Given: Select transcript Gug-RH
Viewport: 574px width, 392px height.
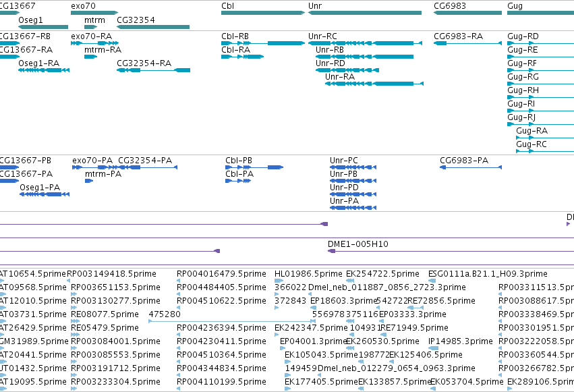Looking at the screenshot, I should [x=541, y=97].
